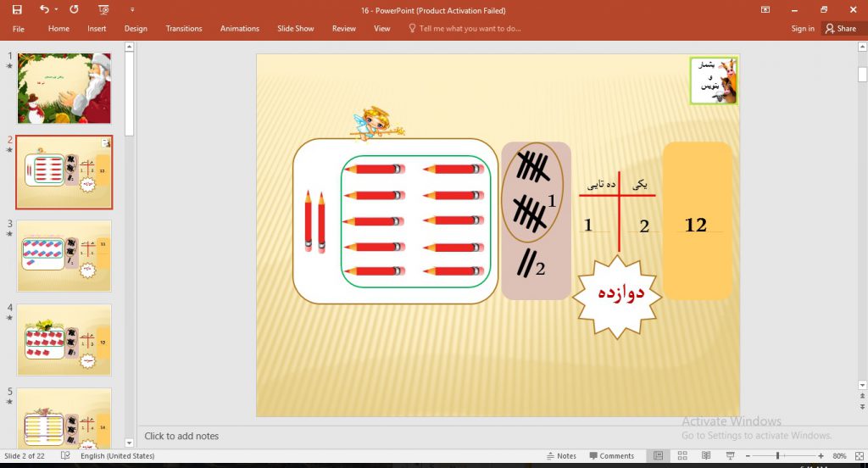
Task: Expand the Undo history dropdown arrow
Action: pyautogui.click(x=56, y=10)
